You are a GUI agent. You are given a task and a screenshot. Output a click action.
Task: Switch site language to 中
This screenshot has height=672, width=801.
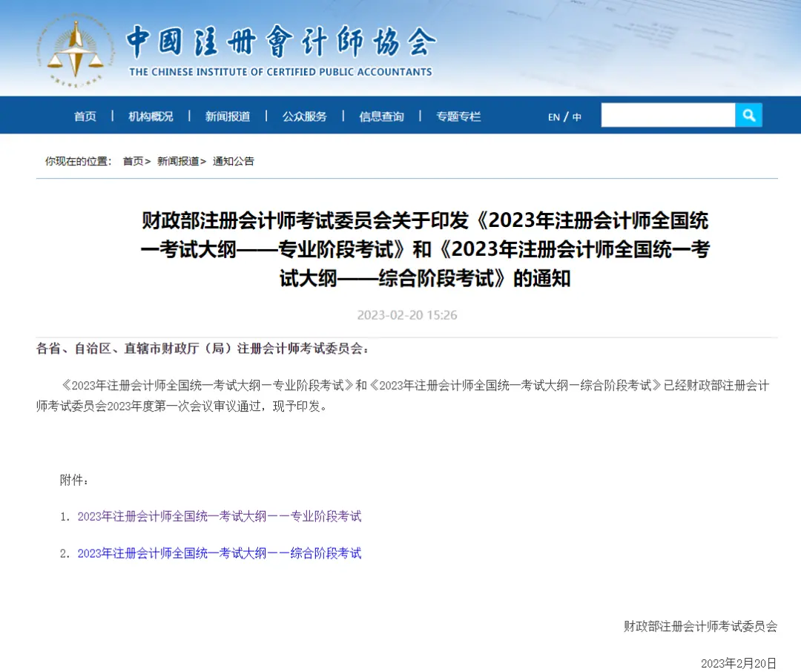point(576,117)
